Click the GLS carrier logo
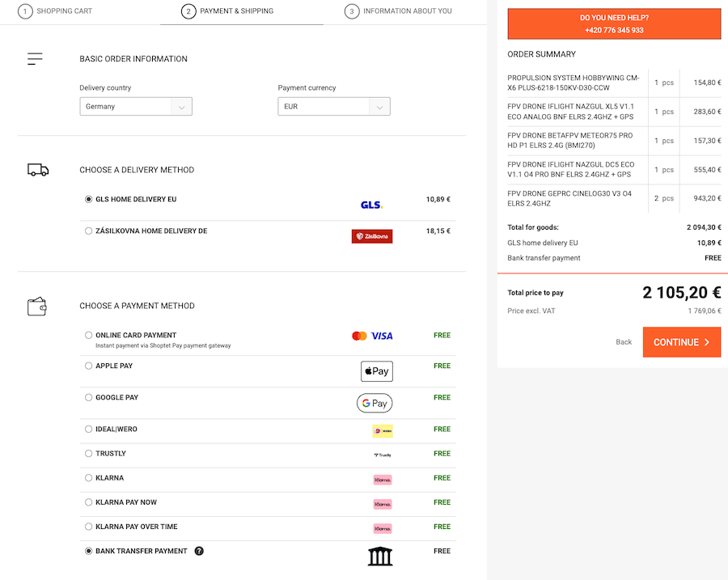The width and height of the screenshot is (728, 580). (371, 205)
